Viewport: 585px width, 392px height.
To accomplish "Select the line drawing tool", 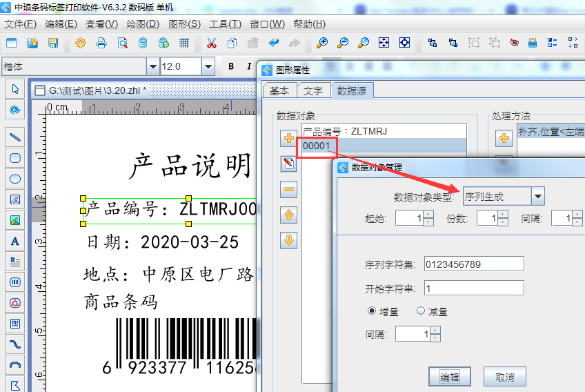I will [14, 137].
